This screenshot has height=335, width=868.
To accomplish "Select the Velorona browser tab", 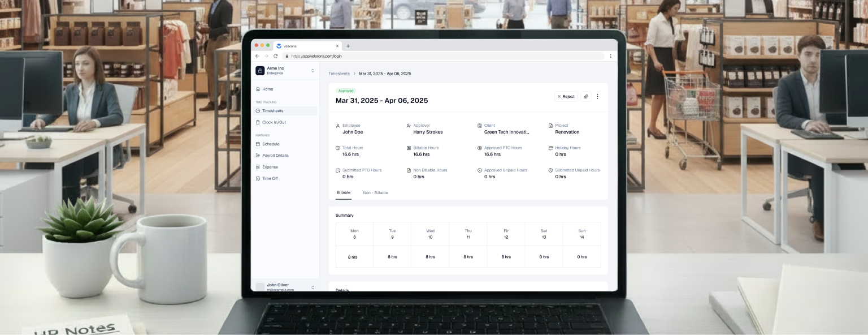I will tap(308, 46).
